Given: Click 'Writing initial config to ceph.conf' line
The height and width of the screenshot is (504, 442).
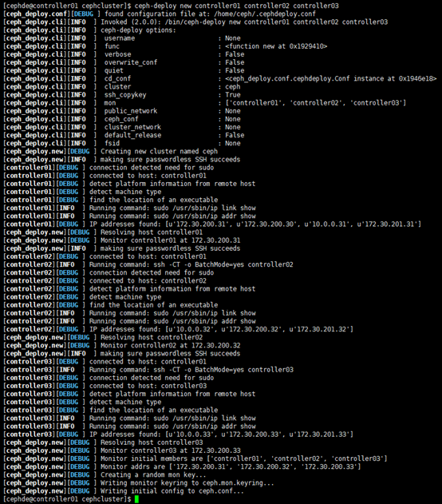Looking at the screenshot, I should pyautogui.click(x=124, y=491).
